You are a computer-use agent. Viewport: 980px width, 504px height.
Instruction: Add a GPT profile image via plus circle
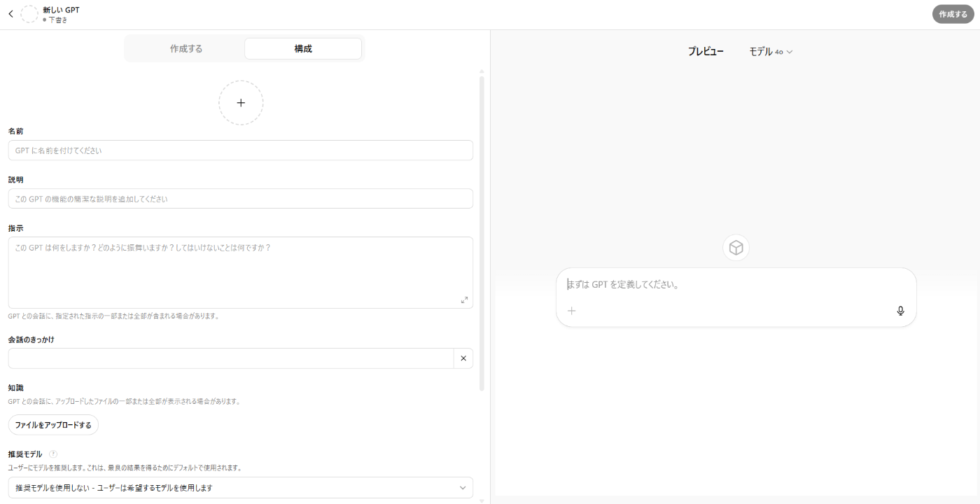(x=241, y=103)
